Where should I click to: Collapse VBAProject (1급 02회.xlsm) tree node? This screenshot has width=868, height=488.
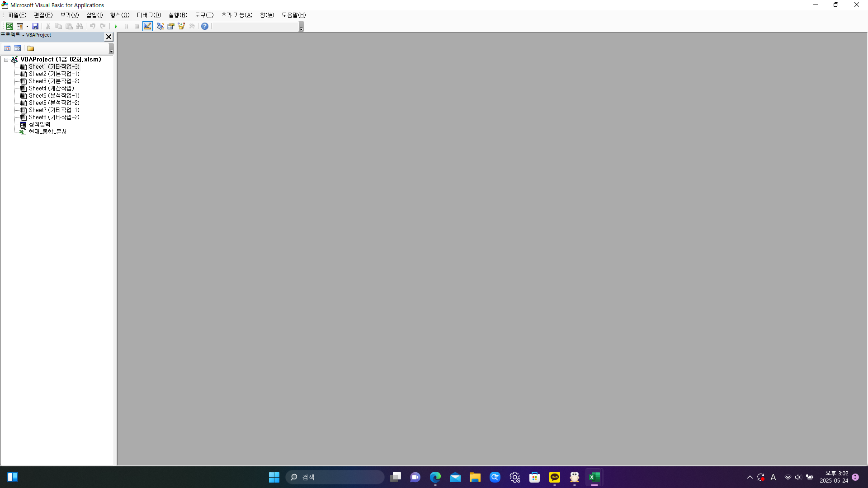click(x=6, y=60)
